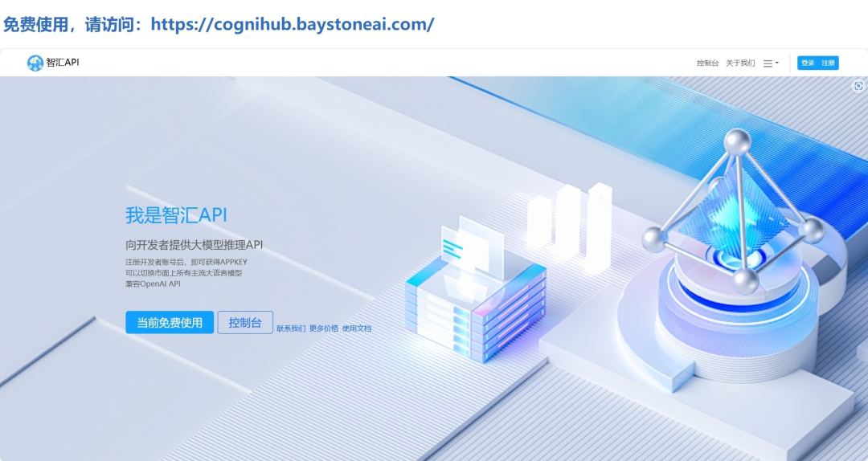Open 关于我们 in the top navigation
The height and width of the screenshot is (461, 868).
[740, 63]
